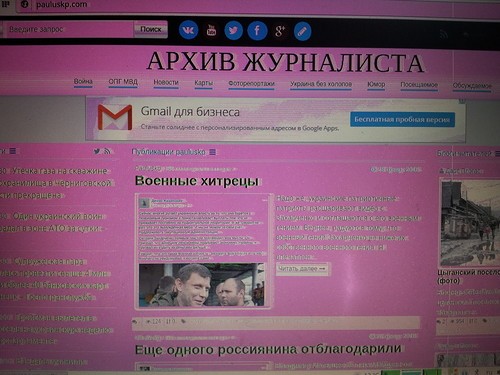
Task: Open the VK social network icon
Action: [x=188, y=30]
